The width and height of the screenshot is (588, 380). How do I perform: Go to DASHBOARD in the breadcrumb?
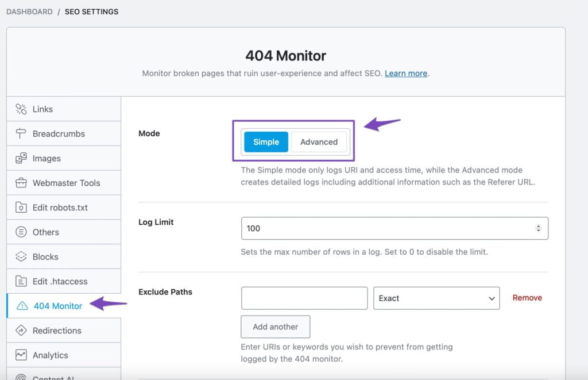tap(30, 11)
